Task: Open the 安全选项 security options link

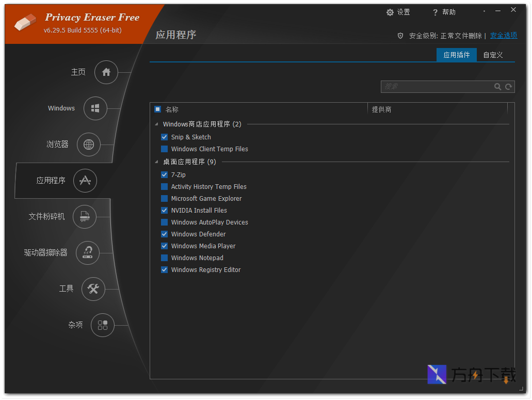Action: (x=504, y=36)
